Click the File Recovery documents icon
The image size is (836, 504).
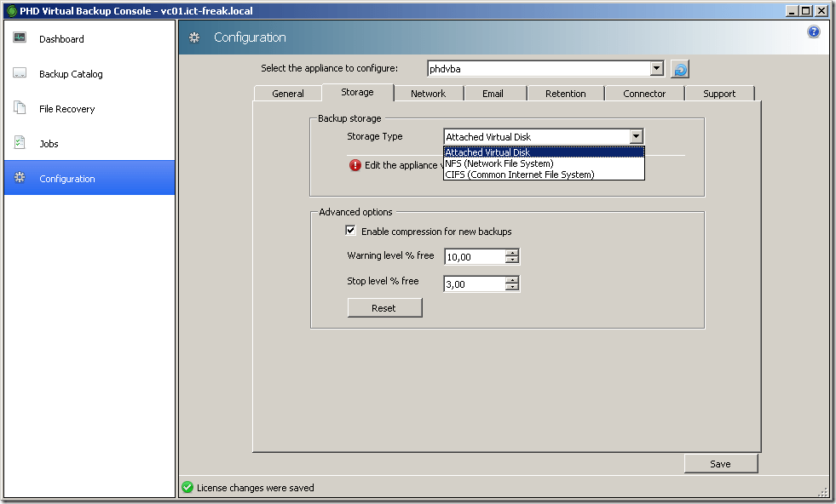(x=20, y=108)
